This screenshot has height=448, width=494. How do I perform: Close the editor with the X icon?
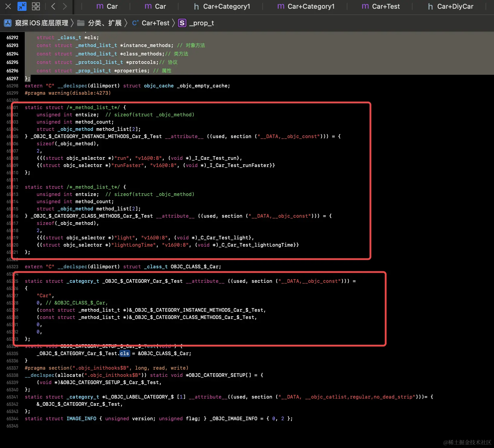8,6
